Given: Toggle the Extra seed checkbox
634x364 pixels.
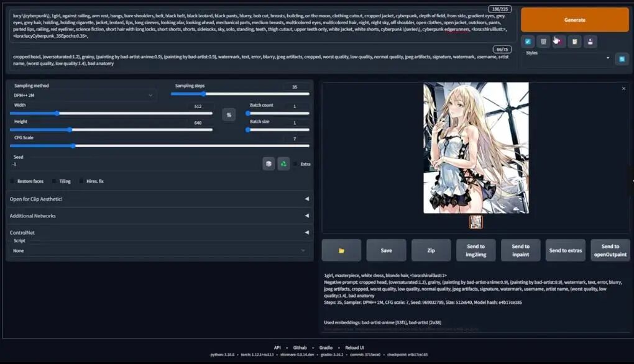Looking at the screenshot, I should pos(296,164).
